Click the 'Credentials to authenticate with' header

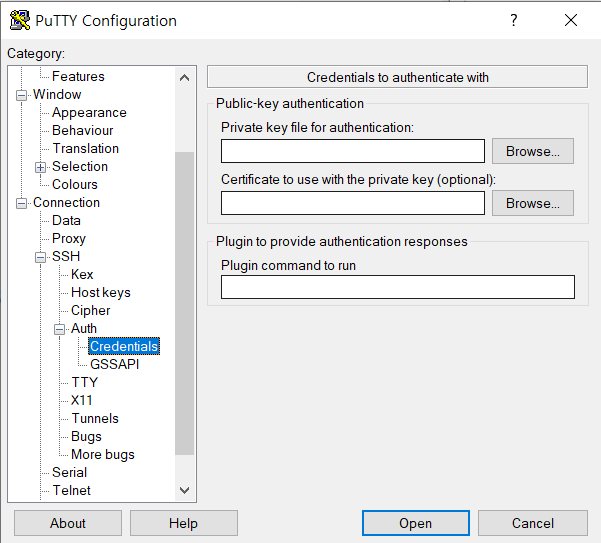coord(397,77)
